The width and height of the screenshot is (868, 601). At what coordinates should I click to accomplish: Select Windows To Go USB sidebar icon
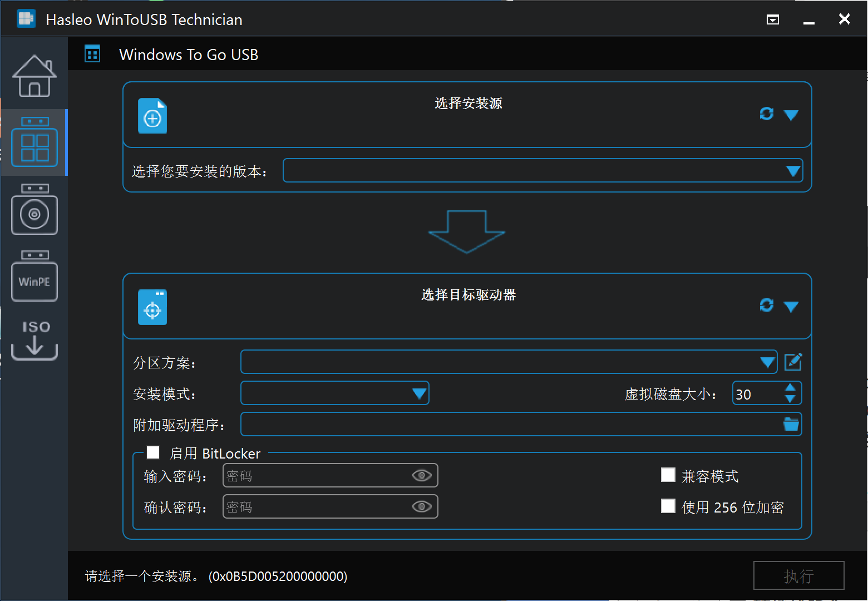point(34,142)
